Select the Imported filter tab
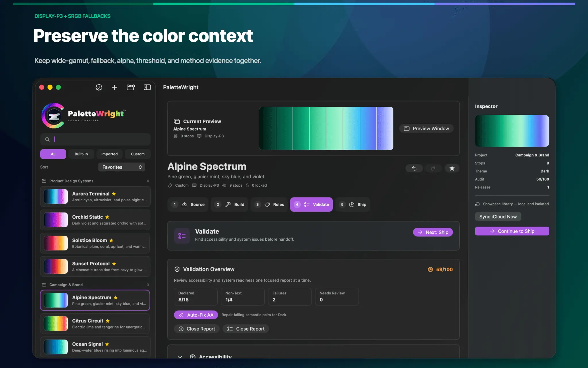The height and width of the screenshot is (368, 588). (109, 154)
